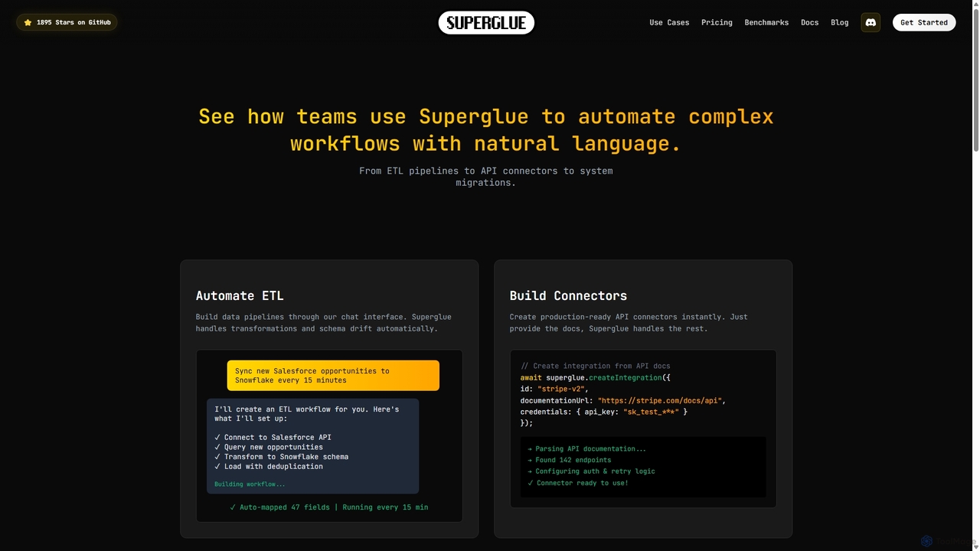Click 'Parsing API documentation...' log line
980x551 pixels.
click(586, 448)
